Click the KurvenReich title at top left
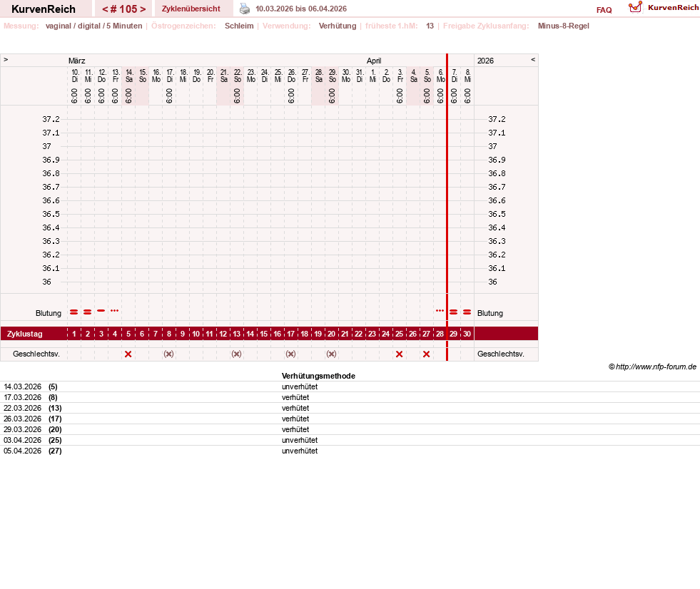This screenshot has width=700, height=589. 44,9
